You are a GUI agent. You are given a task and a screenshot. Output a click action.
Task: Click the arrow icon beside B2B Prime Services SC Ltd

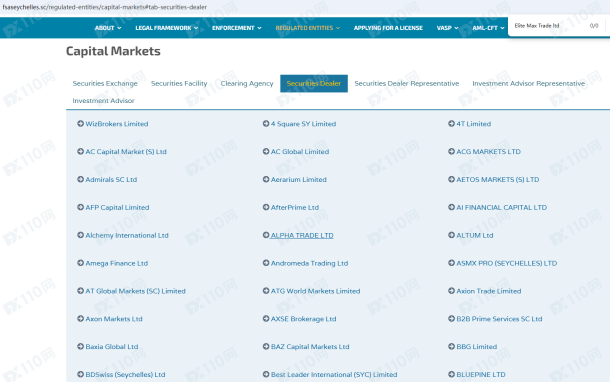pyautogui.click(x=451, y=319)
